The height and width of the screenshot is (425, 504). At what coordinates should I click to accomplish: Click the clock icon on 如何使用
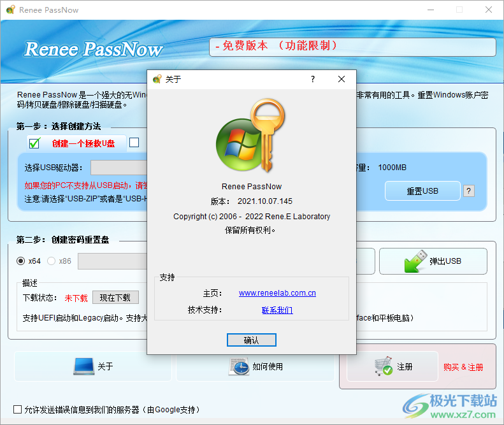point(239,366)
